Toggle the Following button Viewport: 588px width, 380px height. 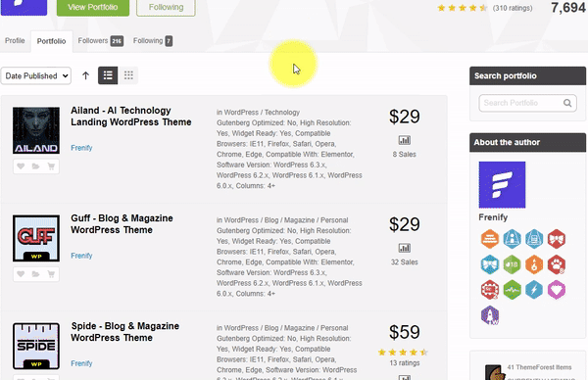[167, 7]
